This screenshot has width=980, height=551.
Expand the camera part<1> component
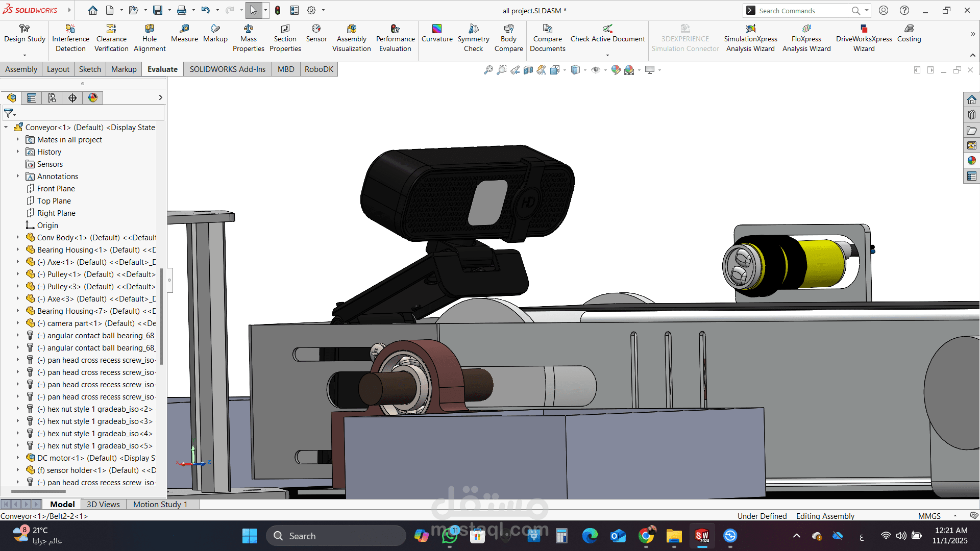click(x=17, y=323)
